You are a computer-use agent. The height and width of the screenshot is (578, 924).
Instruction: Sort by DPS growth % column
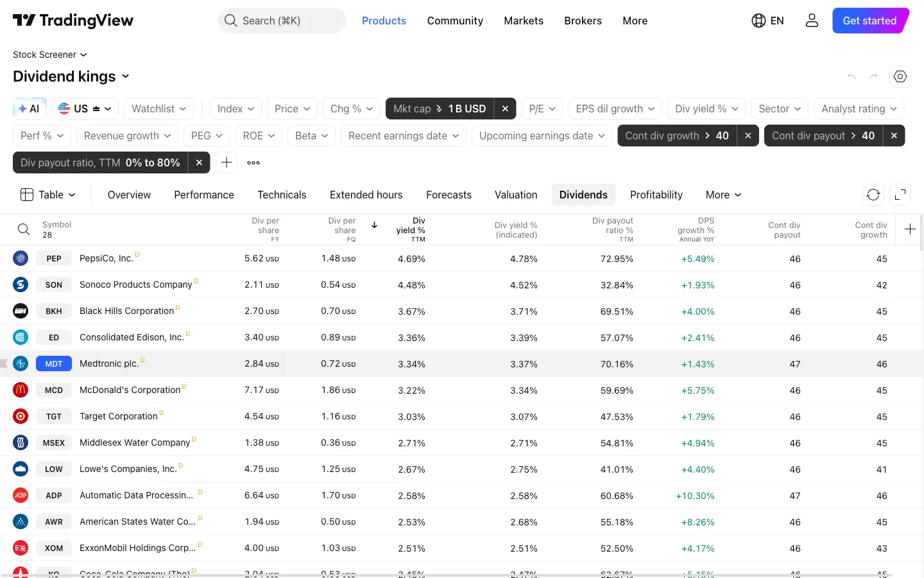[x=696, y=229]
